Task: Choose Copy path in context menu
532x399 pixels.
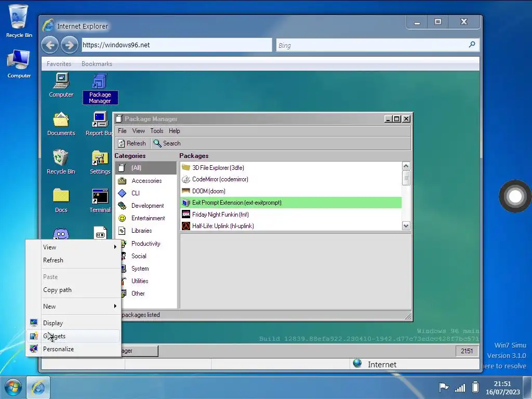Action: pyautogui.click(x=73, y=290)
